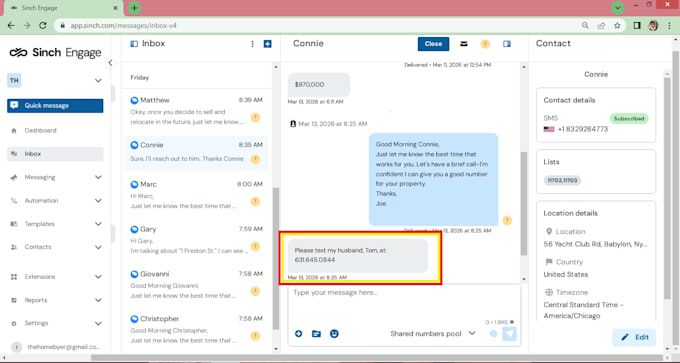This screenshot has height=363, width=680.
Task: Open a new browser tab
Action: (x=134, y=8)
